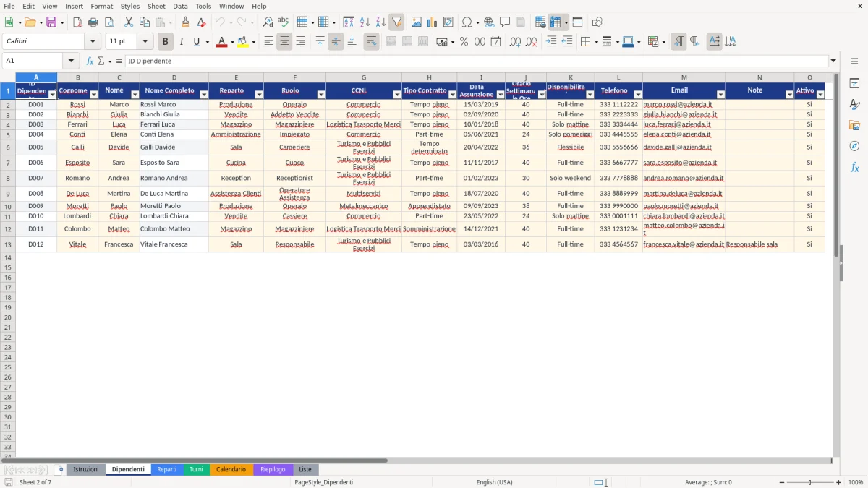Insert Image icon in toolbar

pyautogui.click(x=416, y=22)
